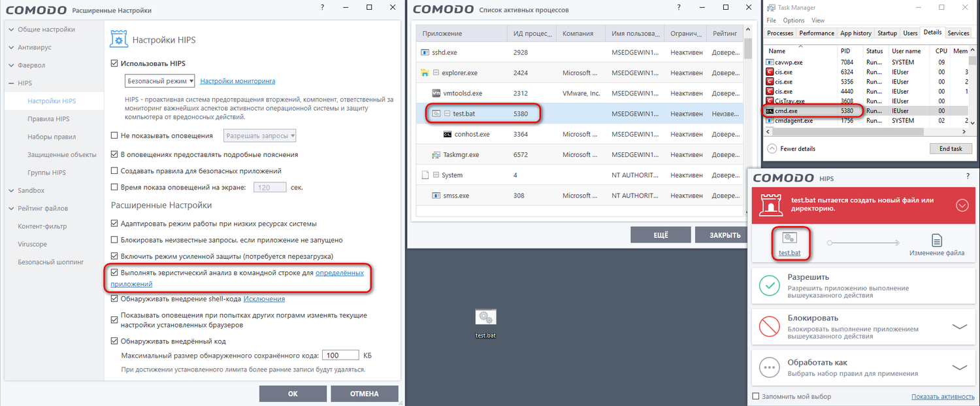Toggle detailed explanations in alerts checkbox
The image size is (980, 406).
(115, 155)
